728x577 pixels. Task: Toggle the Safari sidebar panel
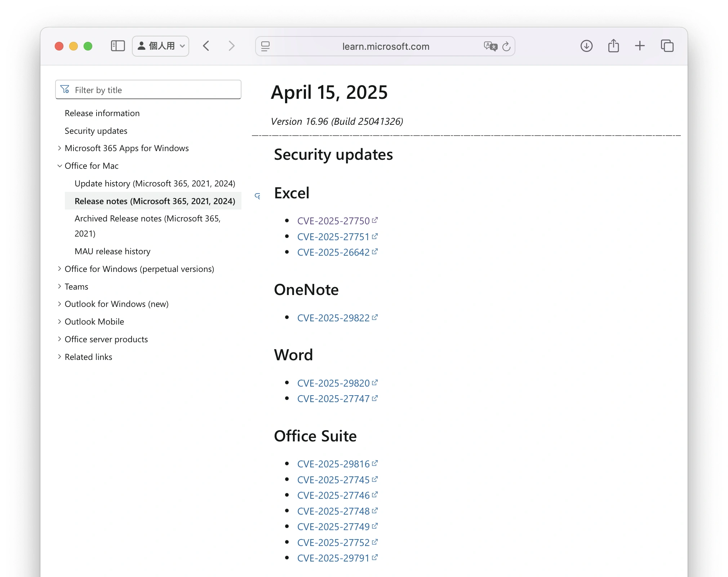coord(117,46)
